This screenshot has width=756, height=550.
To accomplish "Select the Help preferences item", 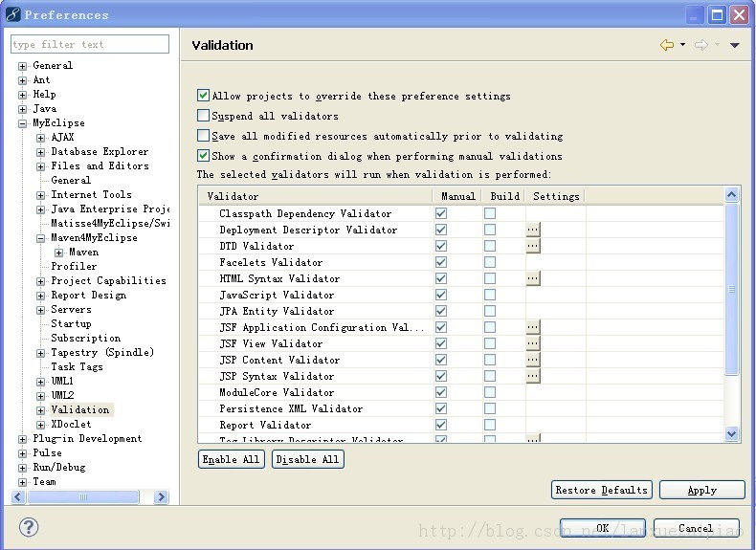I will point(44,94).
